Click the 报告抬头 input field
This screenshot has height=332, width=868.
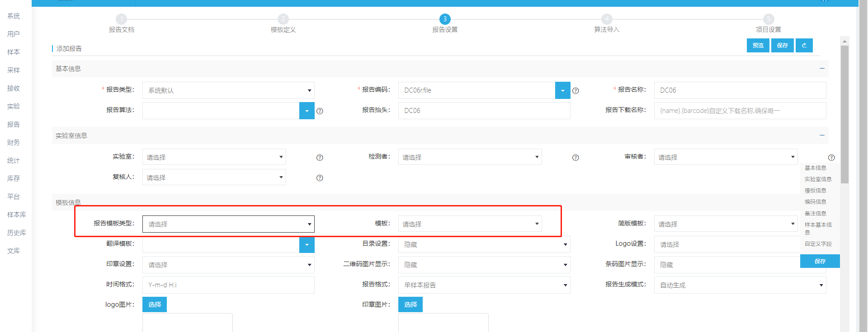click(484, 111)
